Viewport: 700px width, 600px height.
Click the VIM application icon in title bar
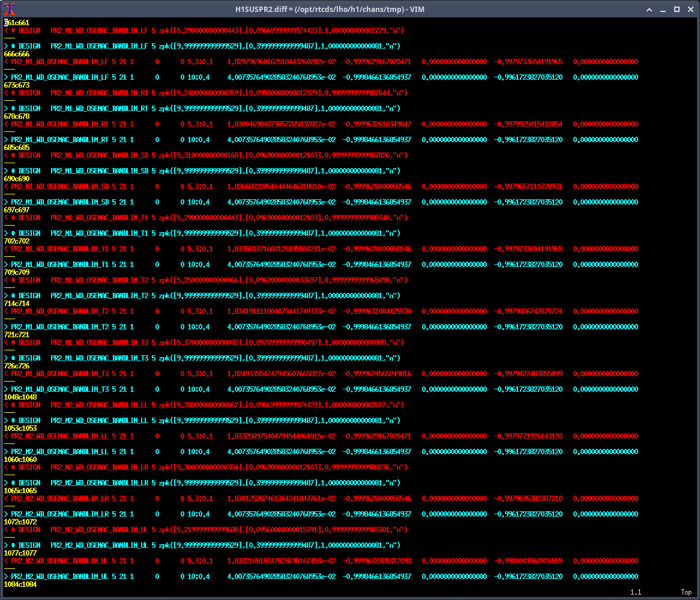click(x=10, y=9)
